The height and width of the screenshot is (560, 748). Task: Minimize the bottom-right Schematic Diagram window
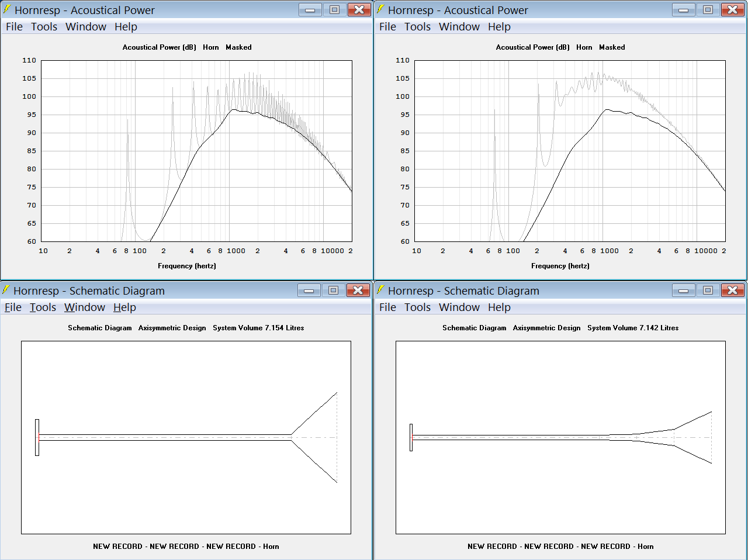pos(684,290)
